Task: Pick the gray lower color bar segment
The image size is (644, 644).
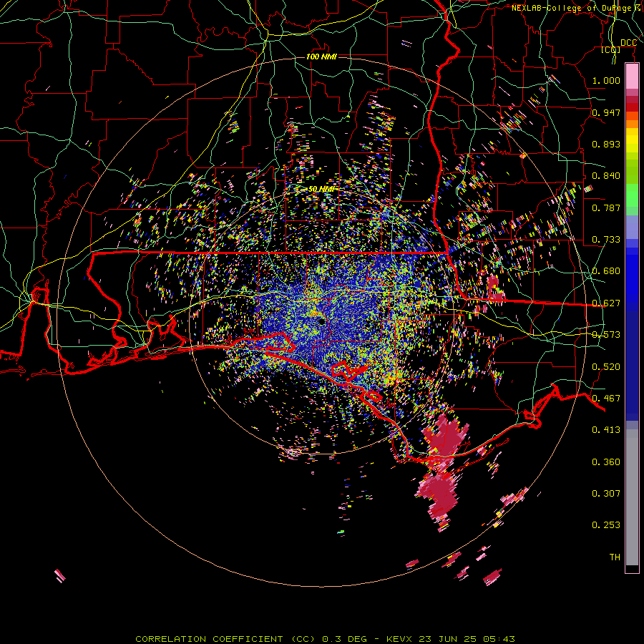Action: 632,497
